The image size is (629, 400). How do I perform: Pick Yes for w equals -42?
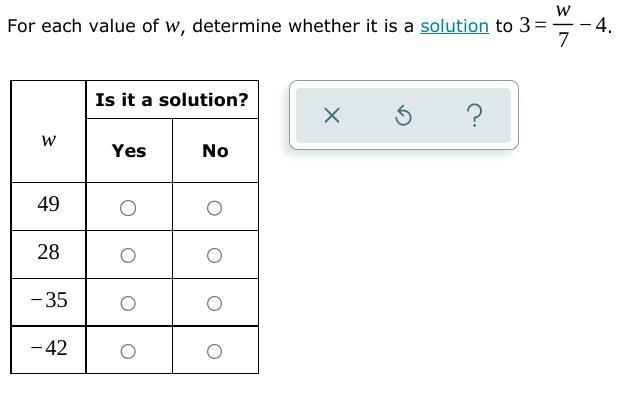point(128,351)
